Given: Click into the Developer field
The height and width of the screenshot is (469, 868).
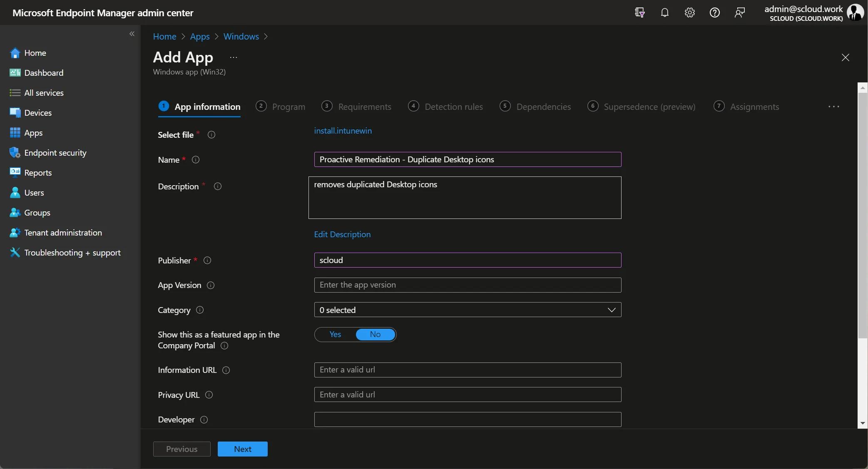Looking at the screenshot, I should [468, 419].
